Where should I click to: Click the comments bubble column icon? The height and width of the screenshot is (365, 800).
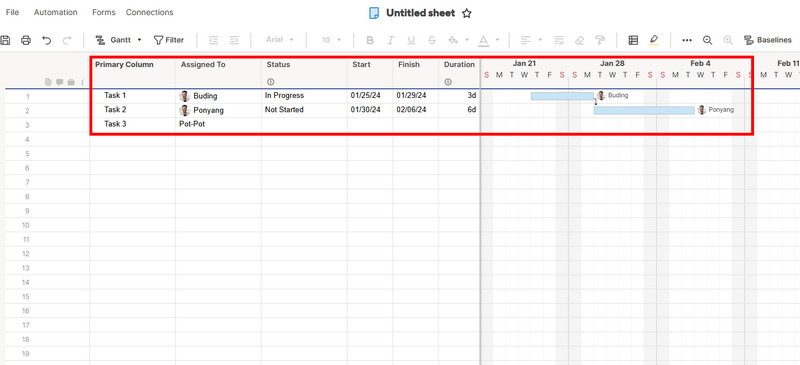(x=59, y=82)
